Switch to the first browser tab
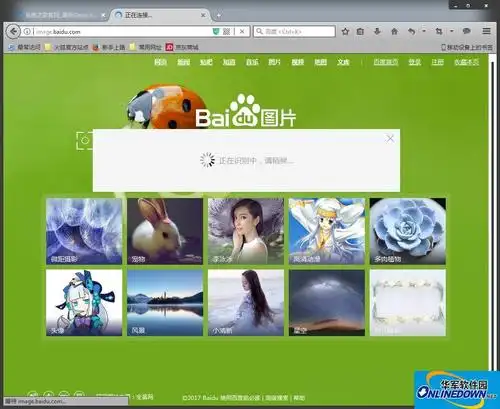The image size is (500, 409). 60,15
